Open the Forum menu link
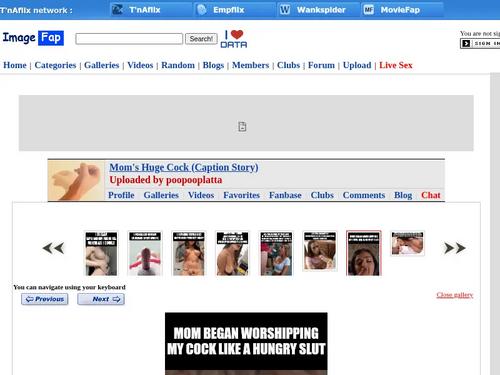 (x=321, y=65)
